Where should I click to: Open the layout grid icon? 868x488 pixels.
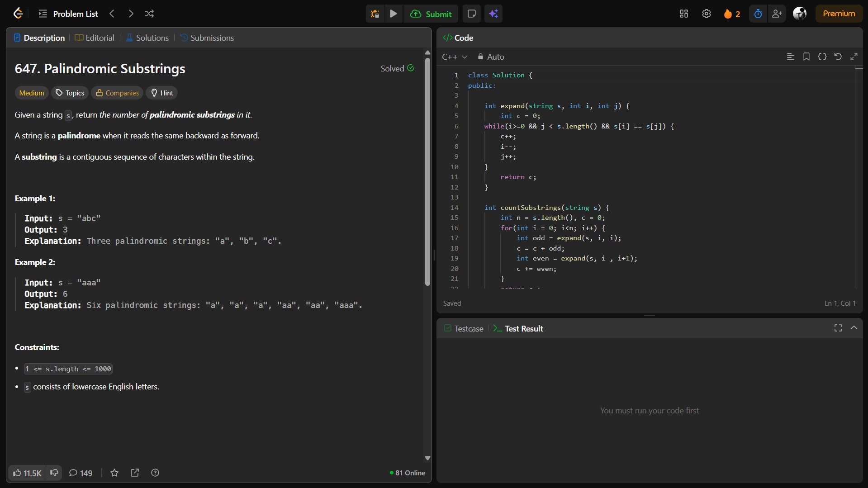point(683,14)
